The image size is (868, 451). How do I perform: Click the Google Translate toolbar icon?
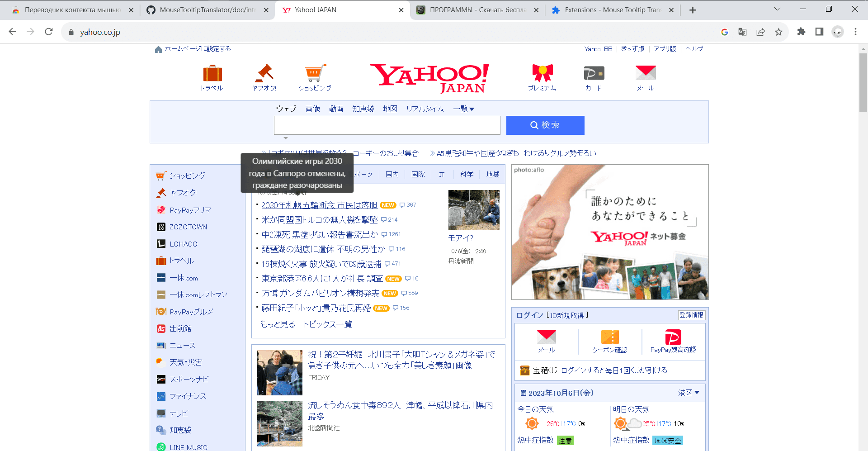[x=742, y=32]
